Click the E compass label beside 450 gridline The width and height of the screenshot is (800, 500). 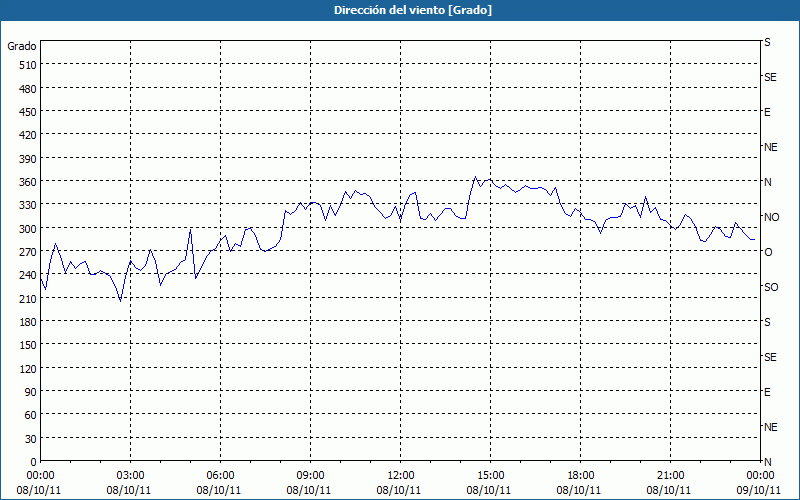767,112
